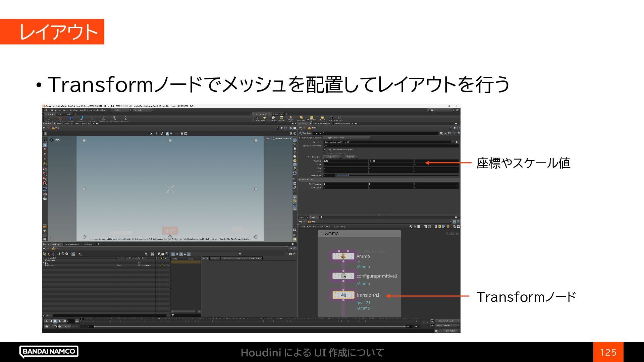
Task: Collapse the Pivot Transform section
Action: click(300, 180)
